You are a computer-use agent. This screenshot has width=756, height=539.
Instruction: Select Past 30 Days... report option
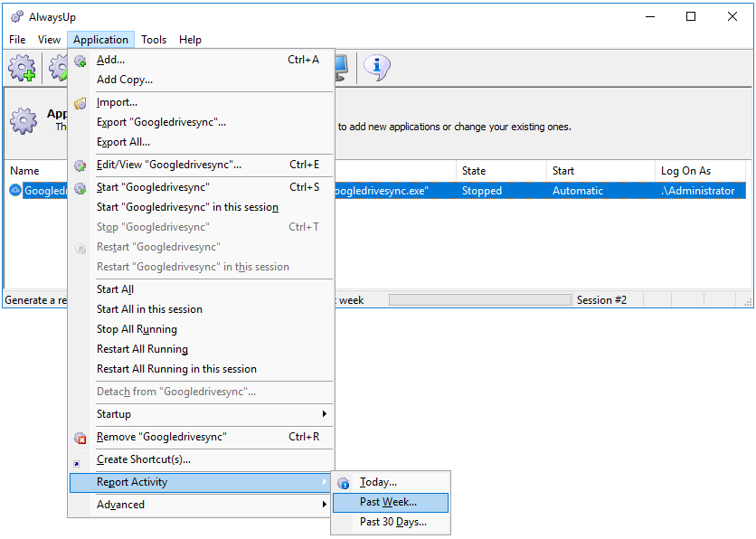click(x=391, y=522)
